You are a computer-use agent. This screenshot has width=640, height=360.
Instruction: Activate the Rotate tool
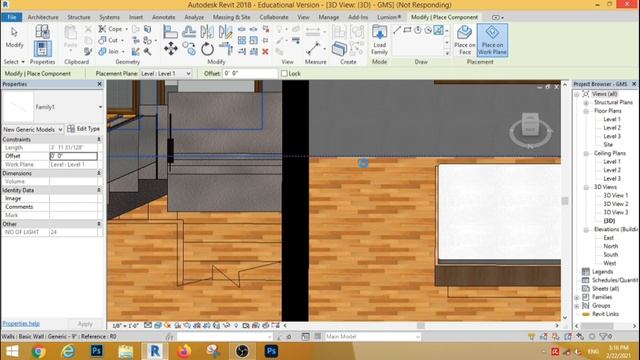pos(207,49)
